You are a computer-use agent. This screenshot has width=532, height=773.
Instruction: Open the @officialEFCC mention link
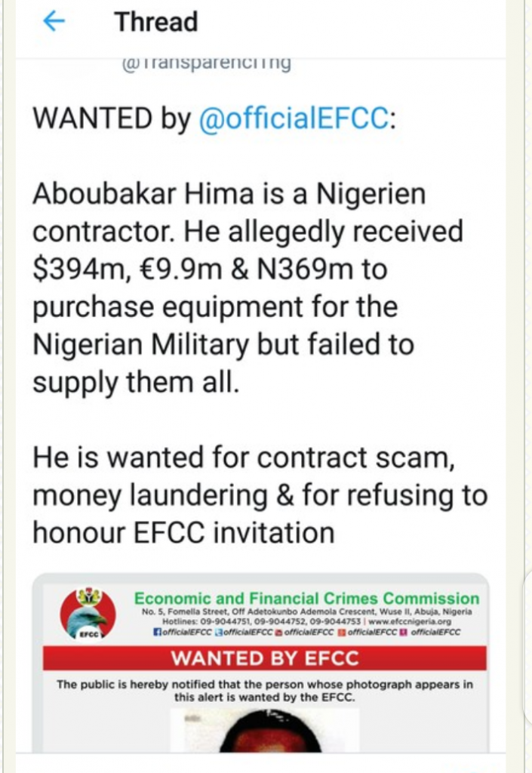pos(294,120)
